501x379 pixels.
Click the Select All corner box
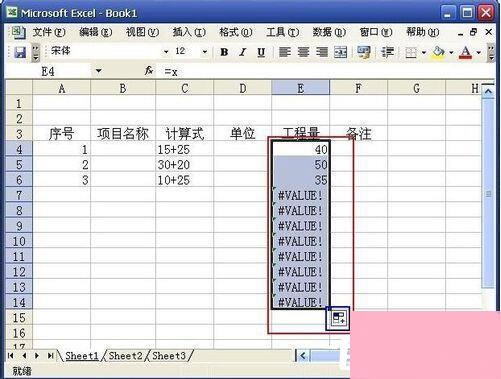[x=19, y=88]
